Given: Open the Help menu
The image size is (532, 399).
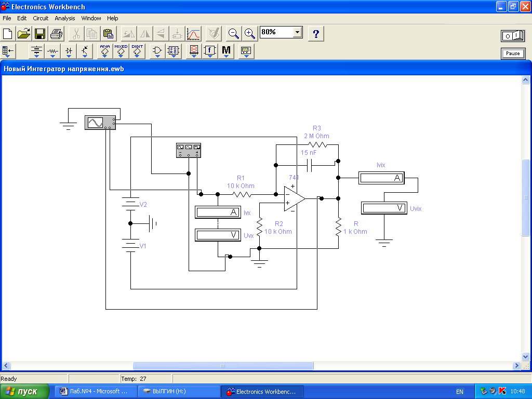Looking at the screenshot, I should (x=112, y=18).
